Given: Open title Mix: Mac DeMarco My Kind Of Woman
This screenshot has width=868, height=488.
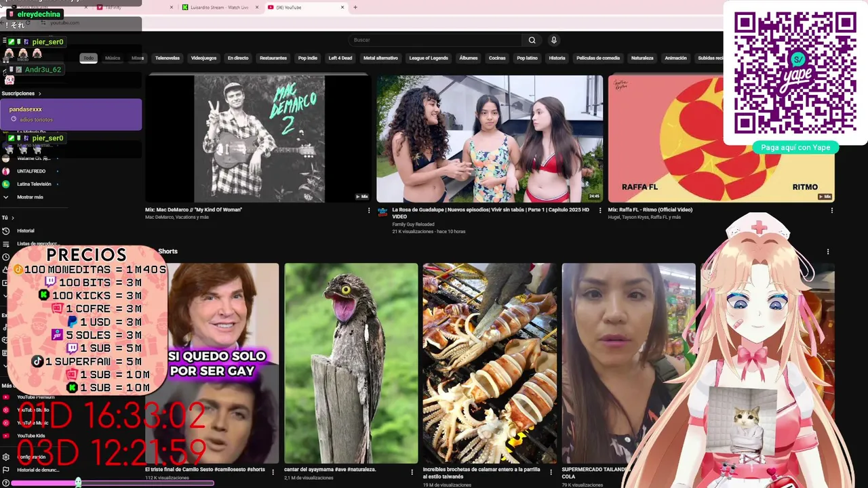Looking at the screenshot, I should pyautogui.click(x=193, y=210).
